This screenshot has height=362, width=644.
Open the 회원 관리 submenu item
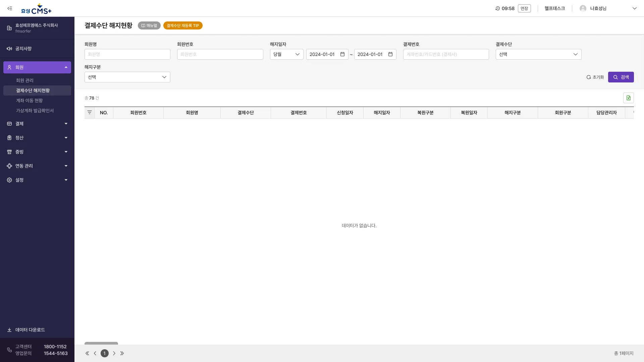(25, 80)
